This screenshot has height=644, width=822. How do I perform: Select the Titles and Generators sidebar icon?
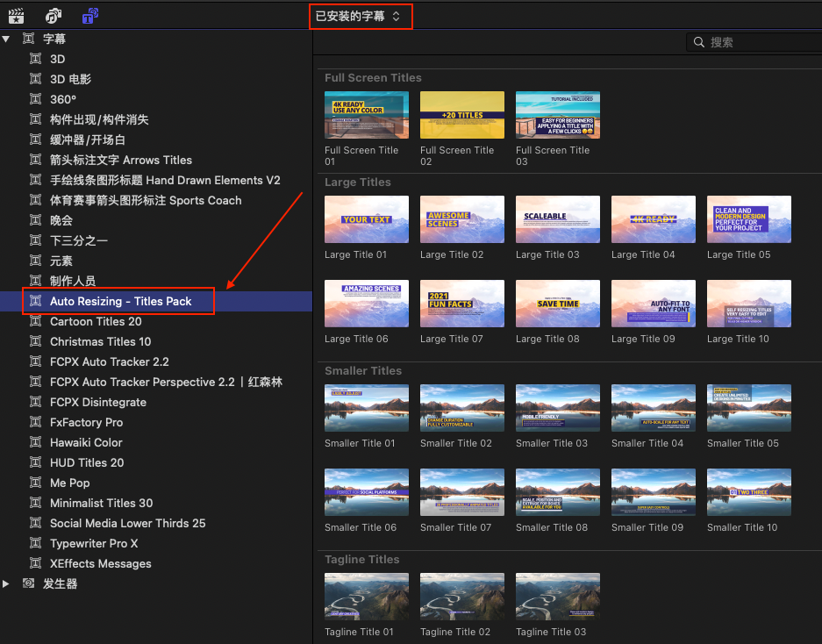tap(90, 17)
